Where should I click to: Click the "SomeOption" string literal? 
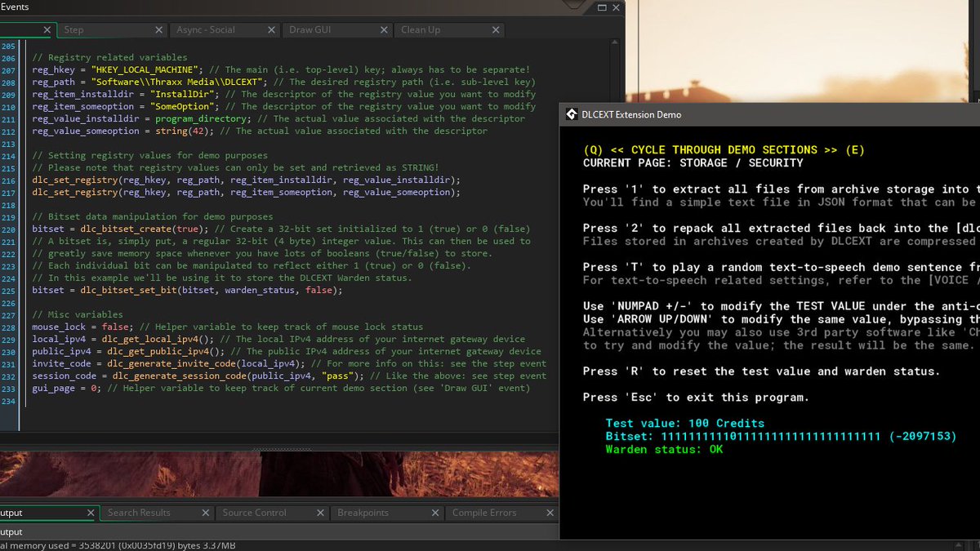pos(184,107)
